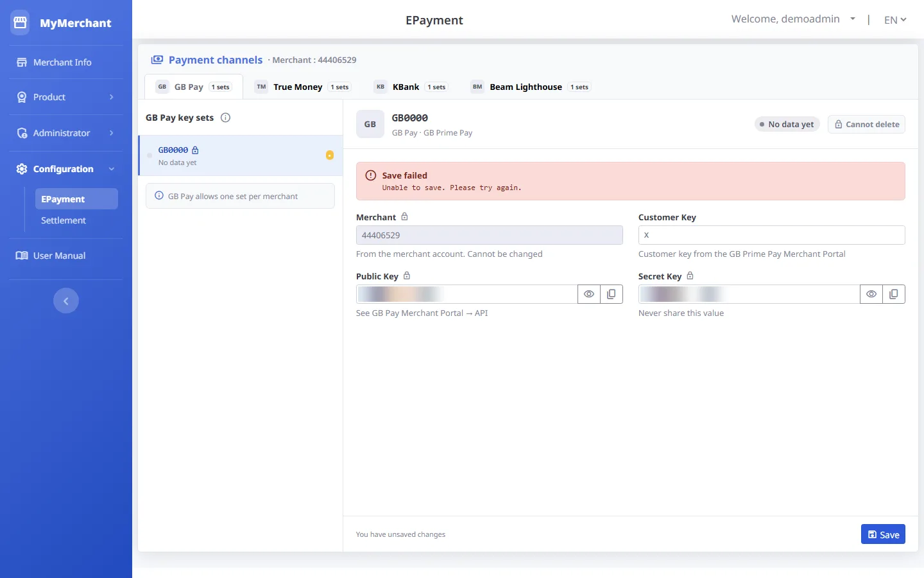
Task: Click the locked Merchant input field
Action: [x=490, y=235]
